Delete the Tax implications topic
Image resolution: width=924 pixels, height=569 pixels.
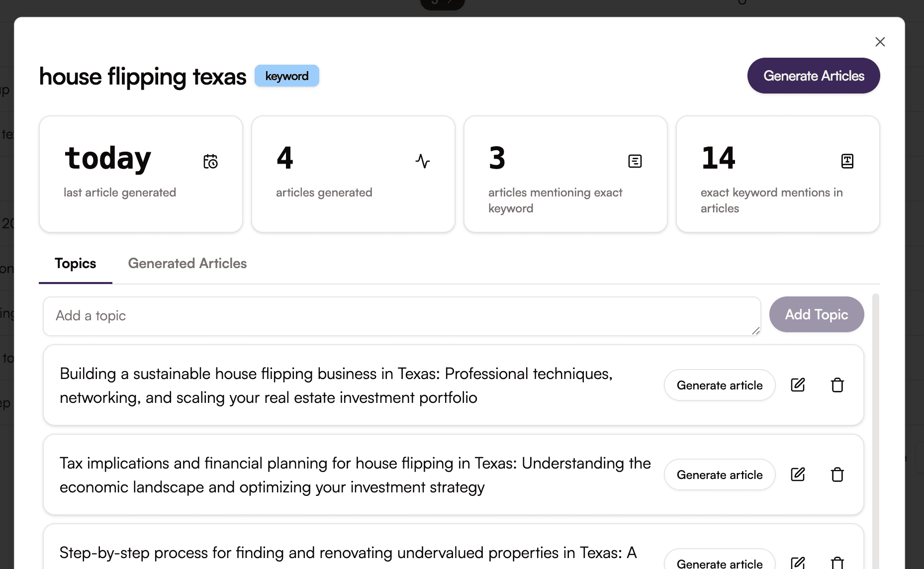pyautogui.click(x=837, y=474)
